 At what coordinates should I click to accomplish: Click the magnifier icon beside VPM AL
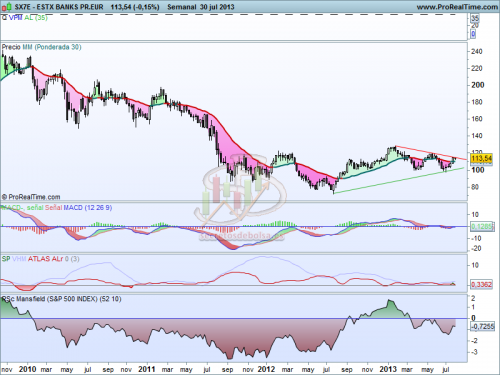coord(4,18)
